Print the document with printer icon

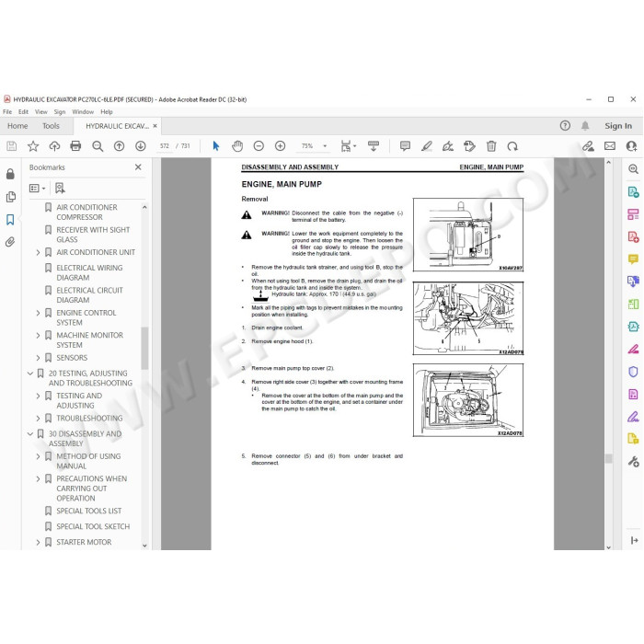(x=75, y=146)
